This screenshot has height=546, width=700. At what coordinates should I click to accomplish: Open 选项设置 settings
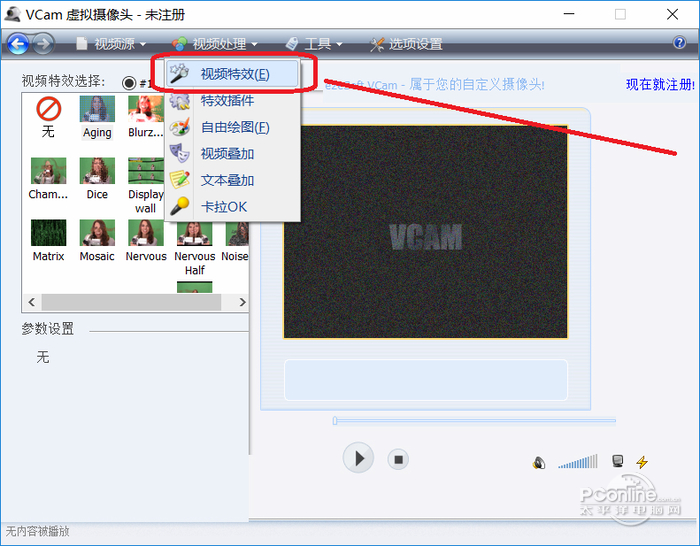(406, 44)
